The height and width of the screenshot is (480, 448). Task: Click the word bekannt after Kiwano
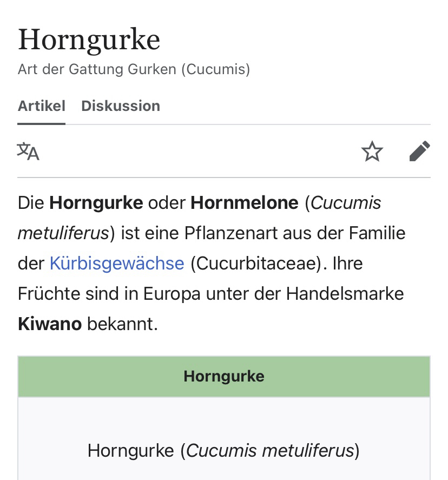point(122,324)
